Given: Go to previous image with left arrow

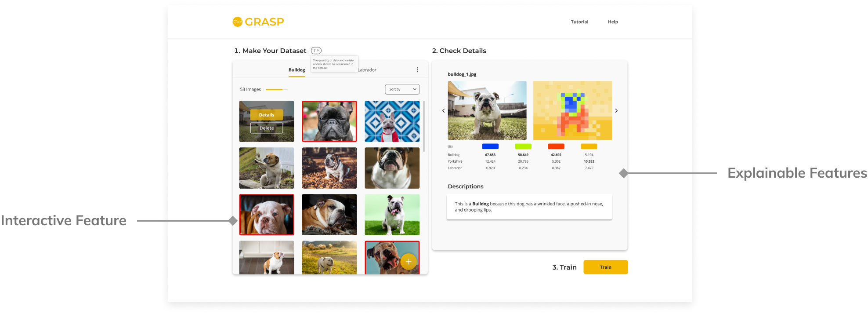Looking at the screenshot, I should coord(443,111).
